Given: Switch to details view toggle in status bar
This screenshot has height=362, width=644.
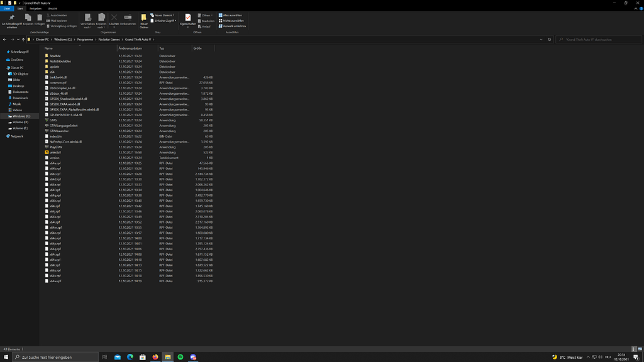Looking at the screenshot, I should (634, 349).
